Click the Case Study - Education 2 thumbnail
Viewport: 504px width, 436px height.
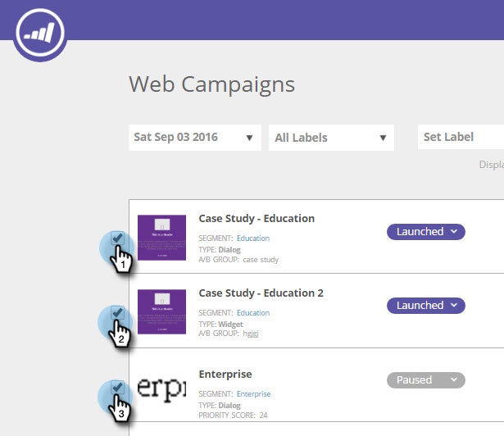[x=161, y=312]
